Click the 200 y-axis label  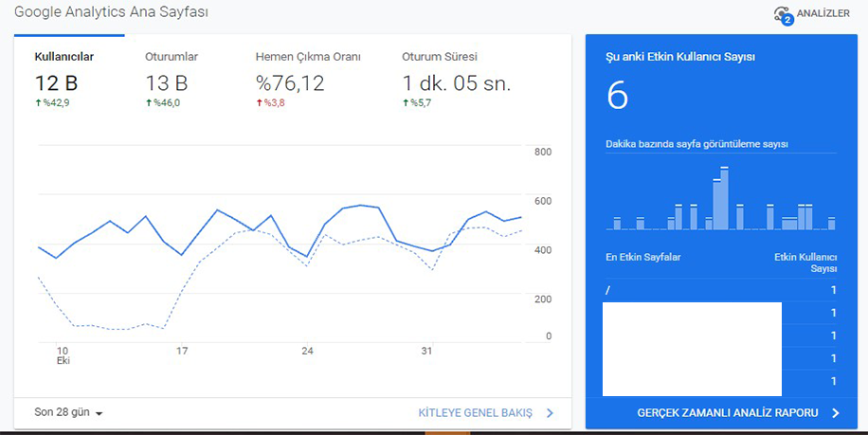click(543, 299)
